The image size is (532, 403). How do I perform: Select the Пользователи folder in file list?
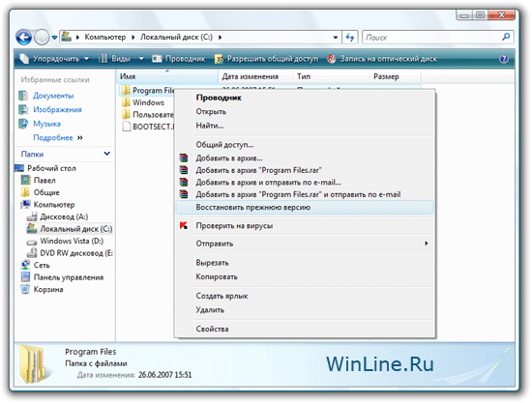coord(148,115)
